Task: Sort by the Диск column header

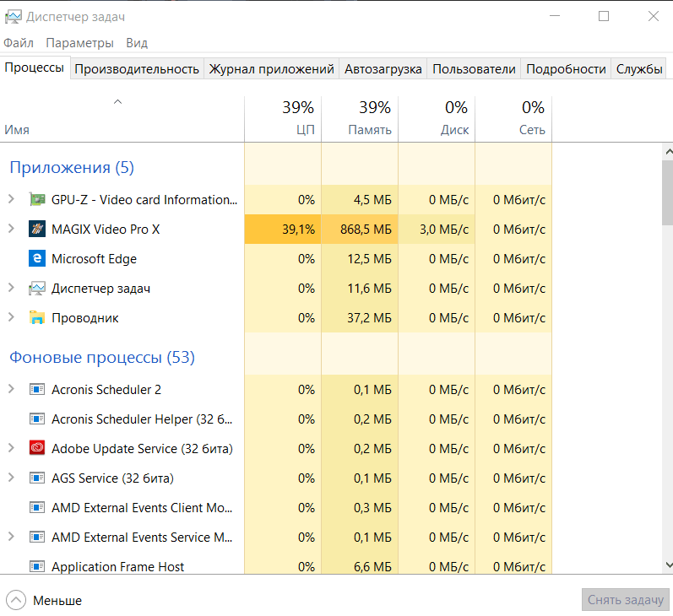Action: pyautogui.click(x=437, y=119)
